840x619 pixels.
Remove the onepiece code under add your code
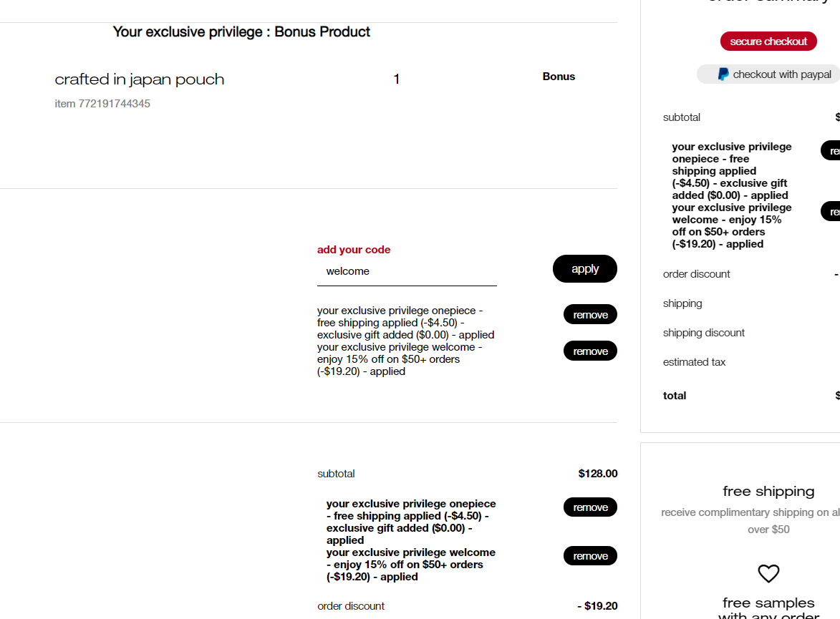590,314
